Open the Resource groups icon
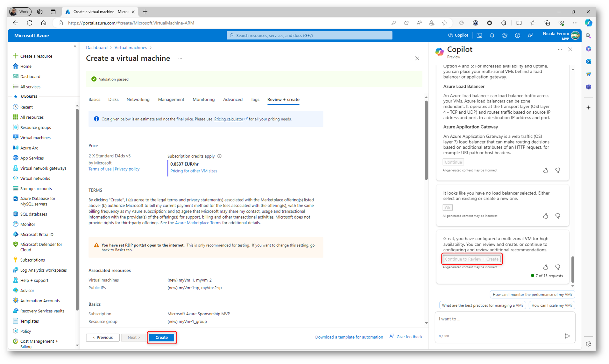Image resolution: width=609 pixels, height=364 pixels. (15, 127)
